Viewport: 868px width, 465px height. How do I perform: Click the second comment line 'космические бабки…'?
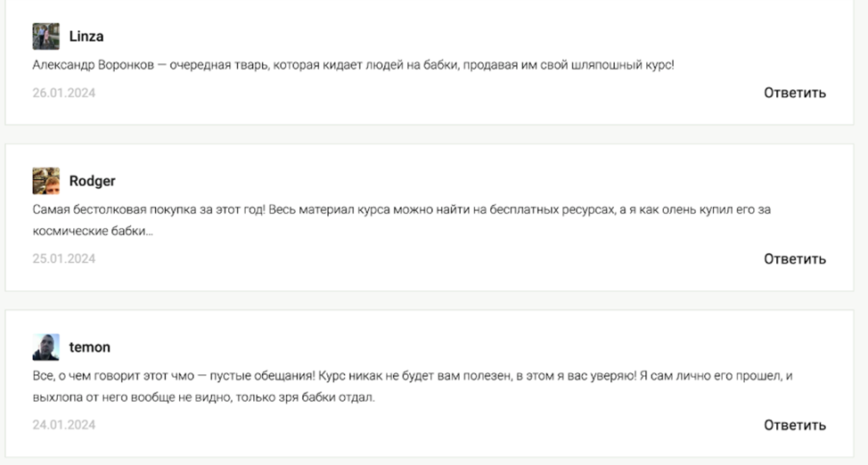tap(93, 231)
